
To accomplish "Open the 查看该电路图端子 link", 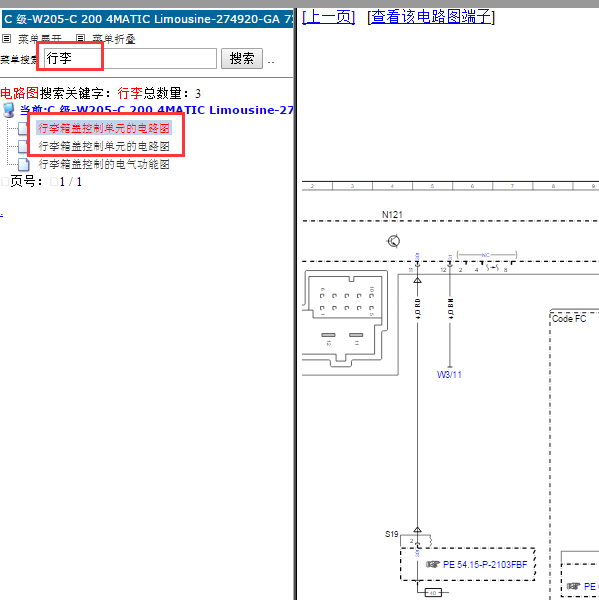I will click(431, 17).
